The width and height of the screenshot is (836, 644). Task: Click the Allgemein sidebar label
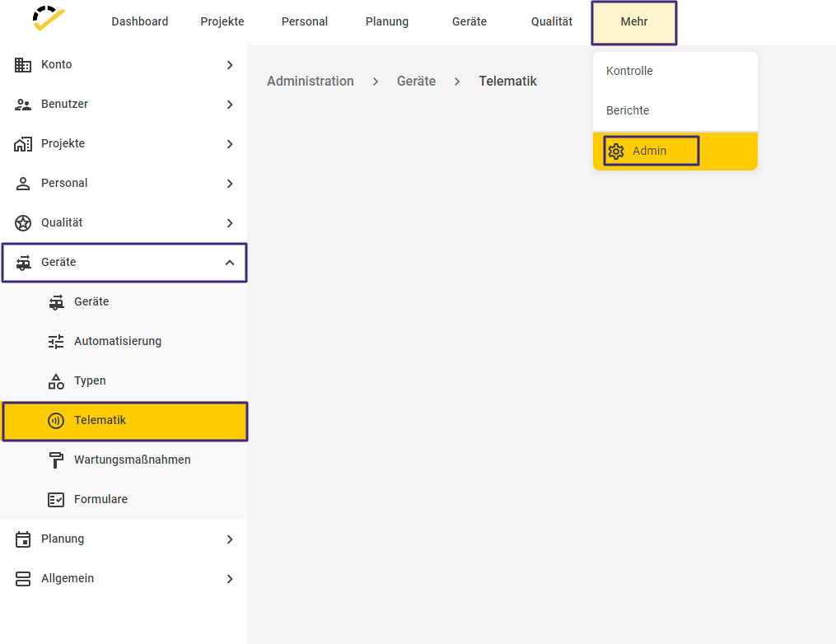coord(68,578)
